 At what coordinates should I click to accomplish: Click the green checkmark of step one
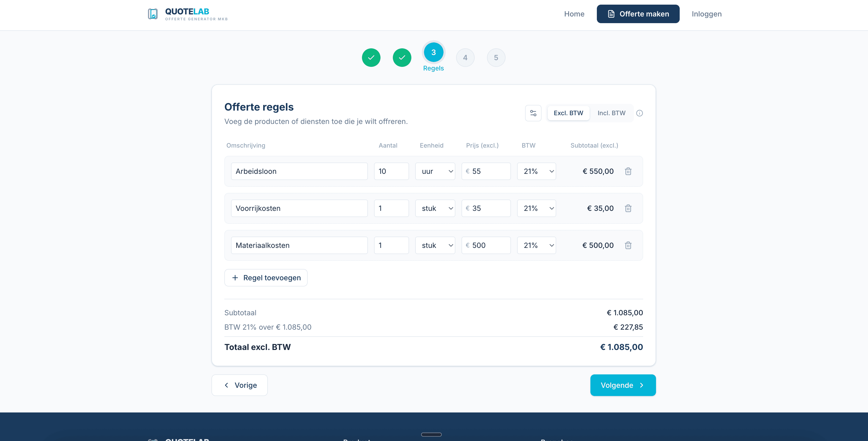click(371, 57)
